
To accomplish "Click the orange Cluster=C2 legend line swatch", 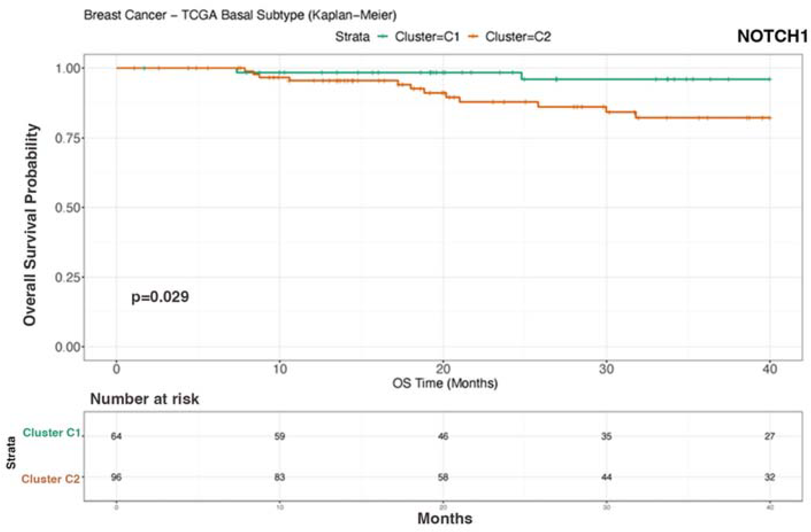I will pyautogui.click(x=474, y=37).
